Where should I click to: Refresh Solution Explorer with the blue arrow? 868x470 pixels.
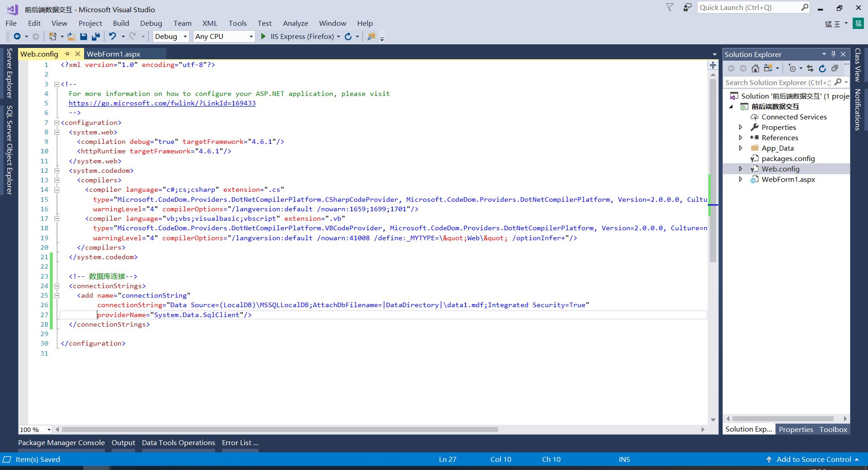pyautogui.click(x=822, y=68)
